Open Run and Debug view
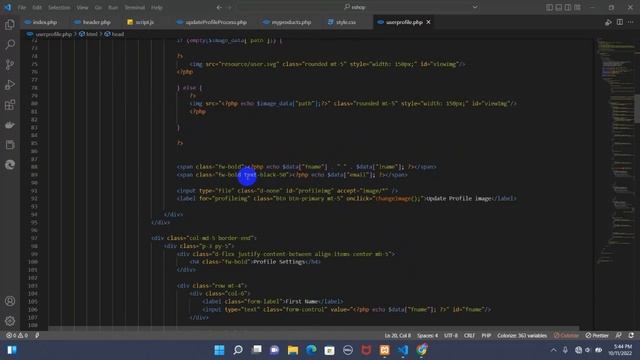This screenshot has height=360, width=640. [x=10, y=84]
